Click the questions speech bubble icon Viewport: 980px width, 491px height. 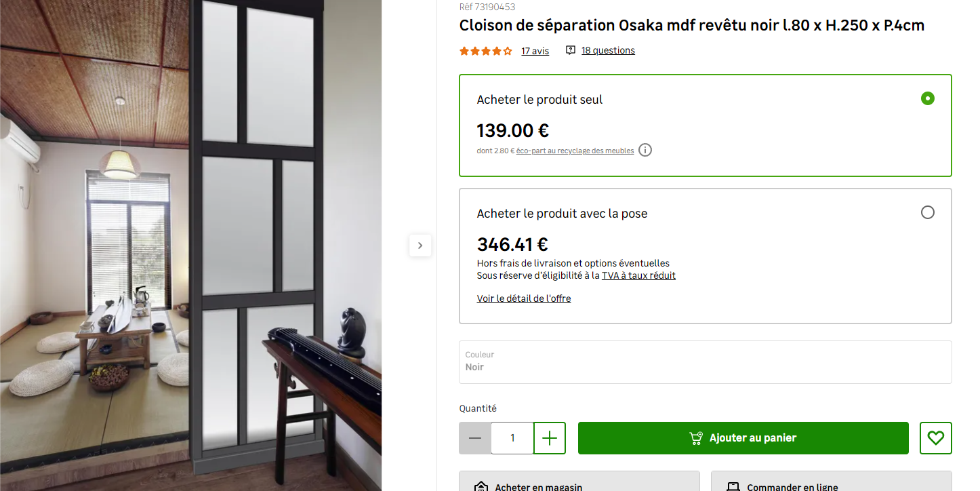(571, 50)
